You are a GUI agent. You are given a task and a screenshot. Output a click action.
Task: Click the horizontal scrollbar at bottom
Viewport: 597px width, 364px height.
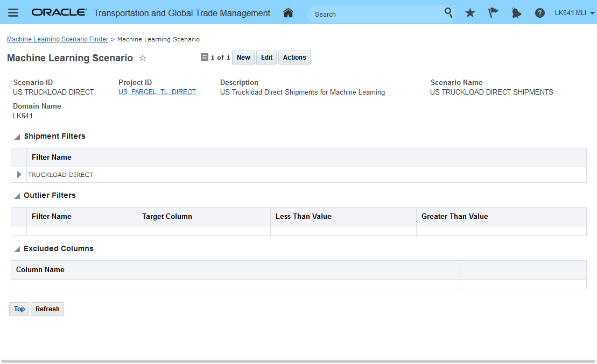pyautogui.click(x=298, y=361)
